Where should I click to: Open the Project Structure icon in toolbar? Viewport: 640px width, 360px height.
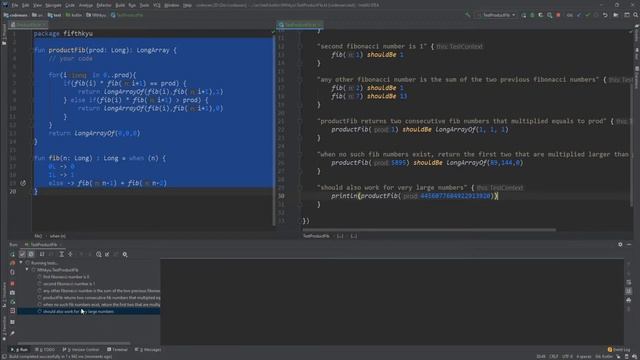point(627,15)
